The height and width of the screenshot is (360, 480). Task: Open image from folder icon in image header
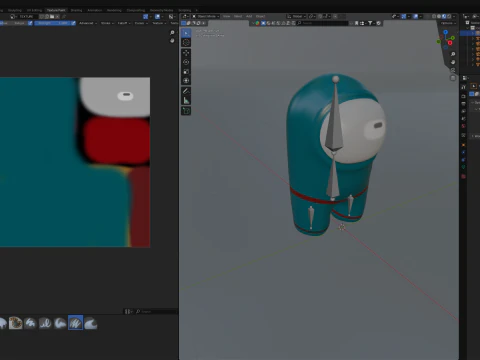(x=52, y=16)
